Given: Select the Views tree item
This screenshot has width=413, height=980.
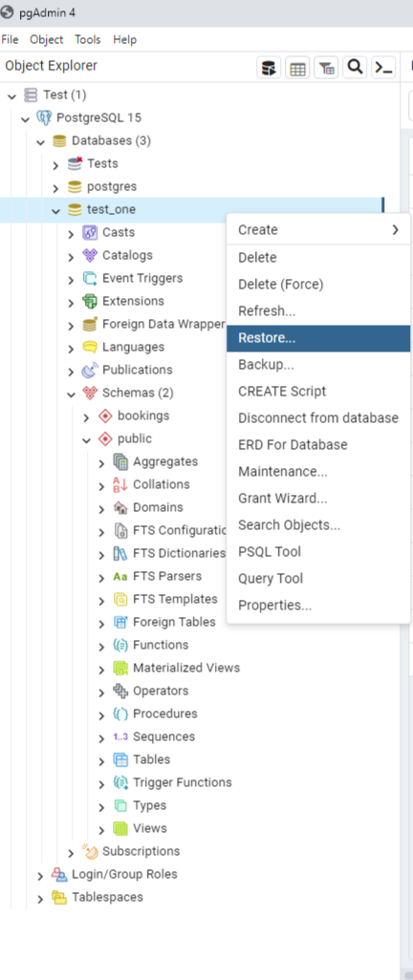Looking at the screenshot, I should [x=149, y=828].
